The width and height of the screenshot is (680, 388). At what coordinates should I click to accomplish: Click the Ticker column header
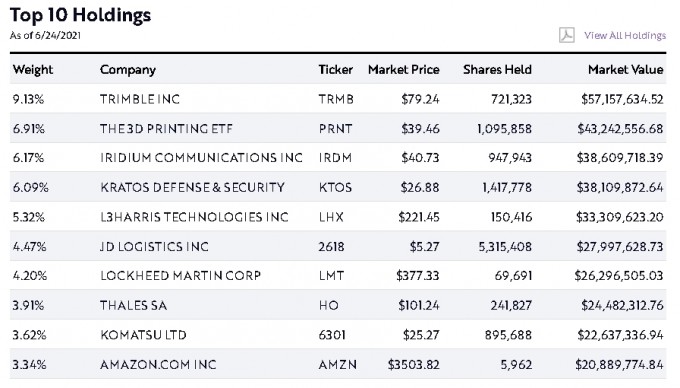(336, 70)
